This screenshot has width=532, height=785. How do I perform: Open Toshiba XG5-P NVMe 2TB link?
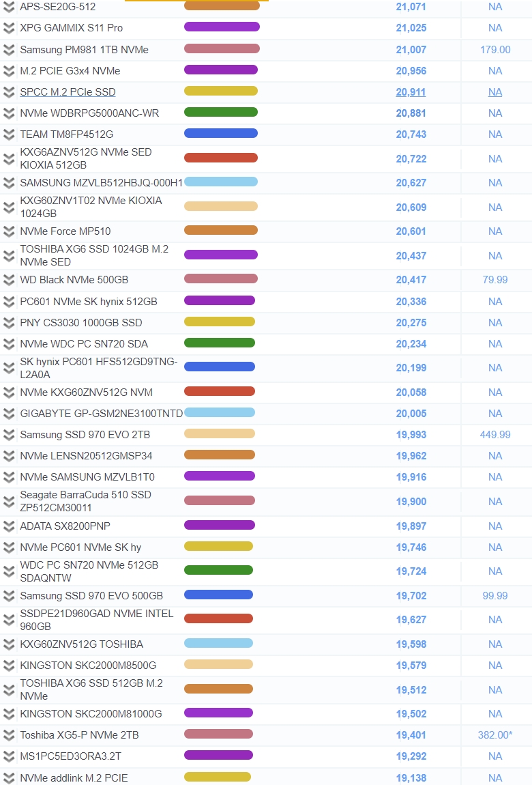tap(79, 735)
